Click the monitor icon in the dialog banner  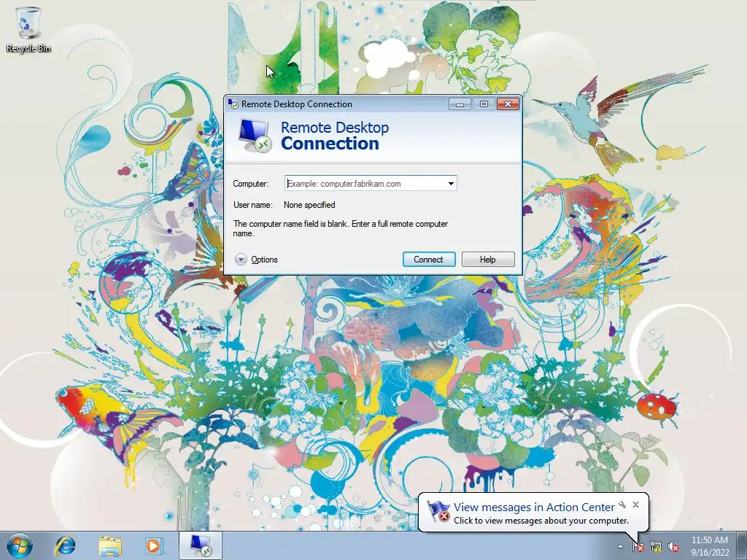(255, 136)
